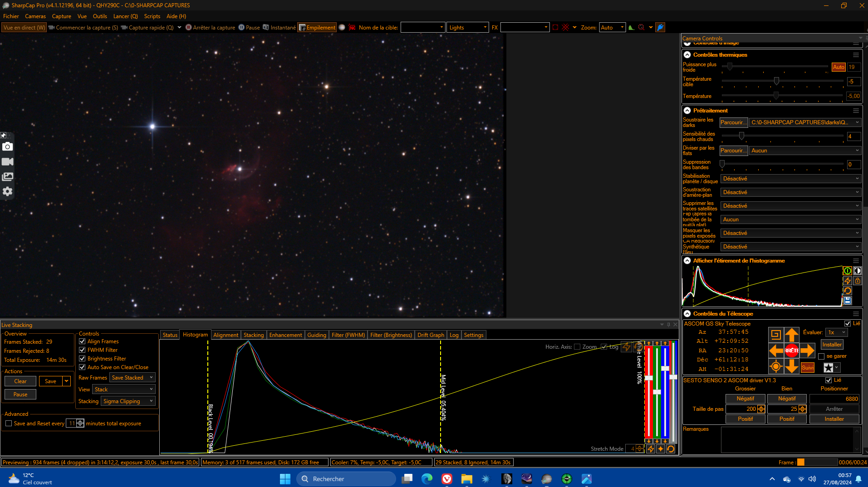Click the Auto button for Puissance plus froide

coord(839,67)
